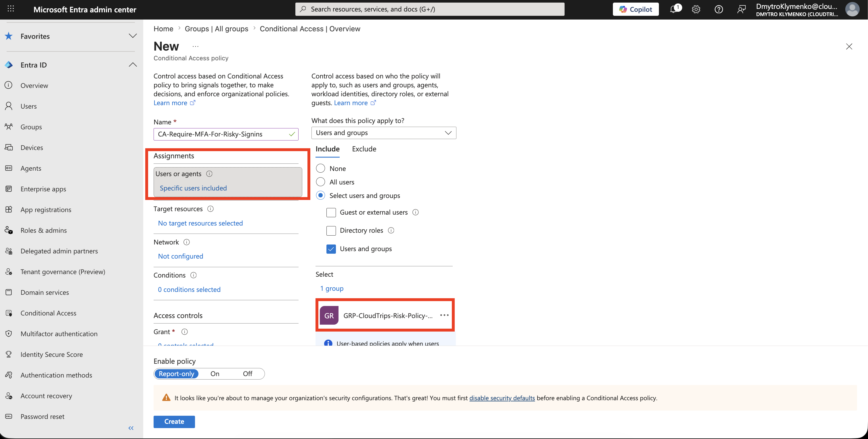Open options menu for GRP-CloudTrips-Risk-Policy group
This screenshot has height=439, width=868.
point(444,315)
